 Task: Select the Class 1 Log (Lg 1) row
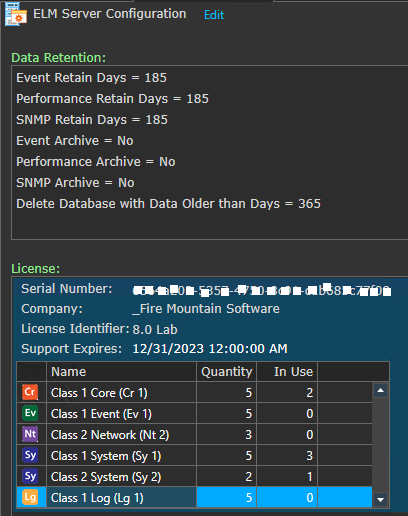194,497
